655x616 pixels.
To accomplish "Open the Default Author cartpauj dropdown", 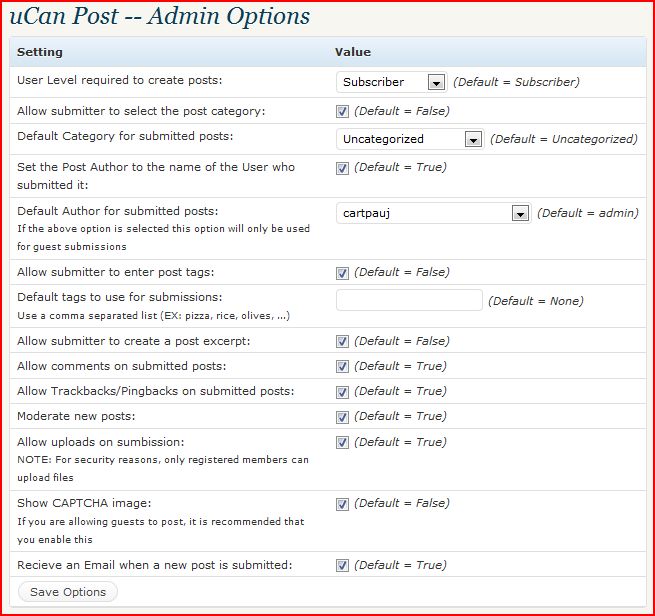I will pos(434,213).
